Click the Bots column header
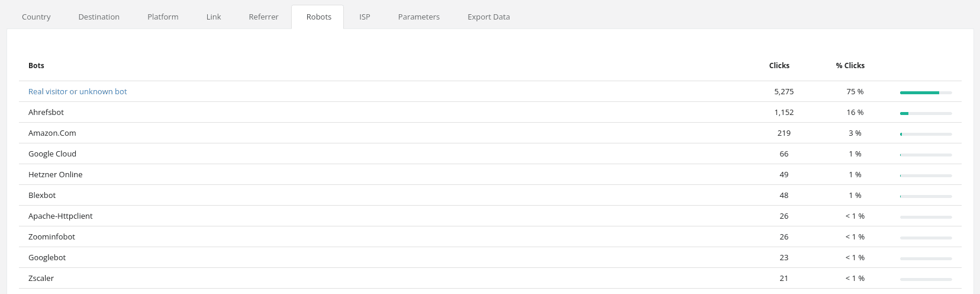Screen dimensions: 980x294 click(36, 65)
